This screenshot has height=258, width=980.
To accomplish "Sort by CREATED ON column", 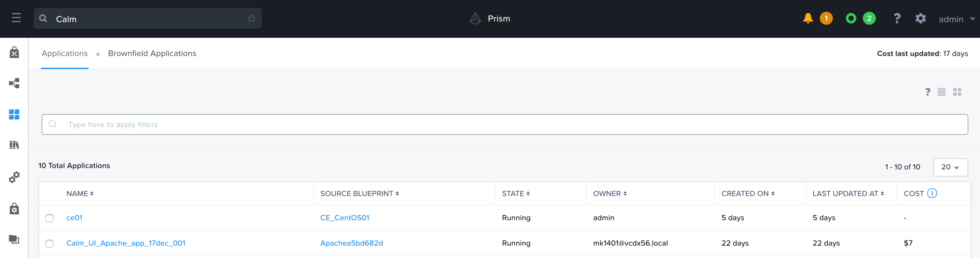I will (x=748, y=193).
